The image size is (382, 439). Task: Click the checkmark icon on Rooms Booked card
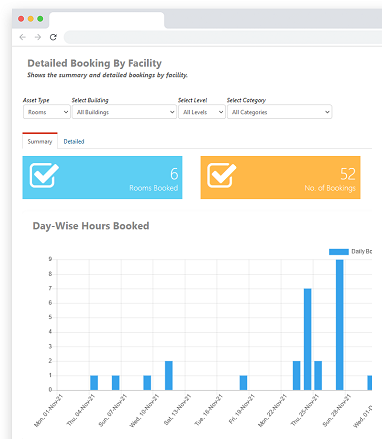[44, 175]
